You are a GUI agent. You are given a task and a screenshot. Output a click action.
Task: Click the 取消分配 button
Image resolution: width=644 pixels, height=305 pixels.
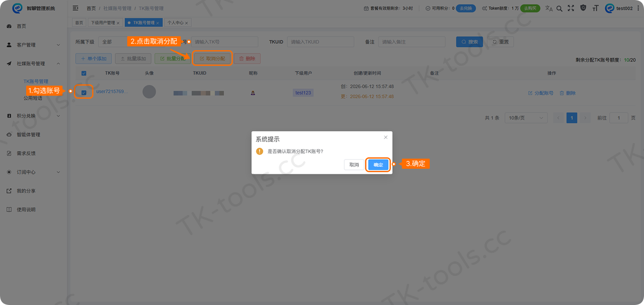212,59
